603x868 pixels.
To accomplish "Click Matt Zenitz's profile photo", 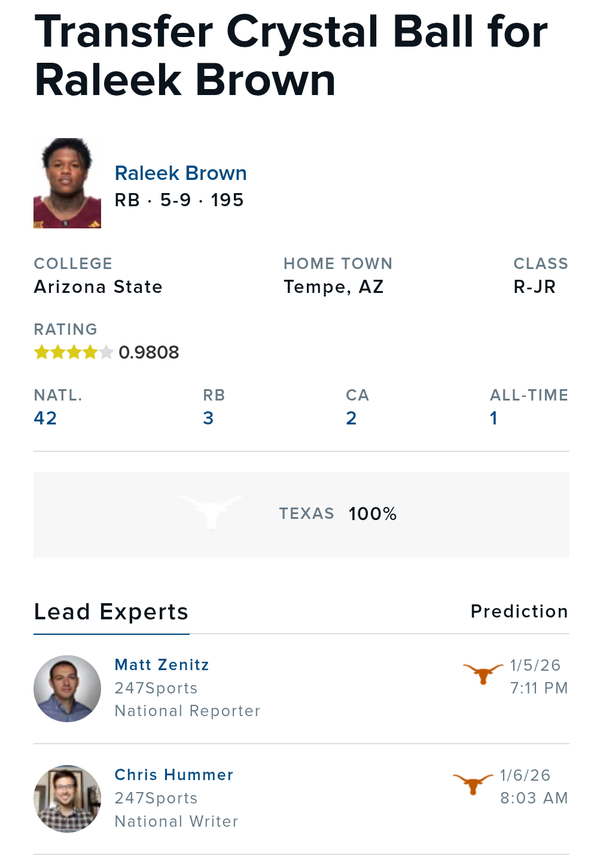I will point(67,689).
